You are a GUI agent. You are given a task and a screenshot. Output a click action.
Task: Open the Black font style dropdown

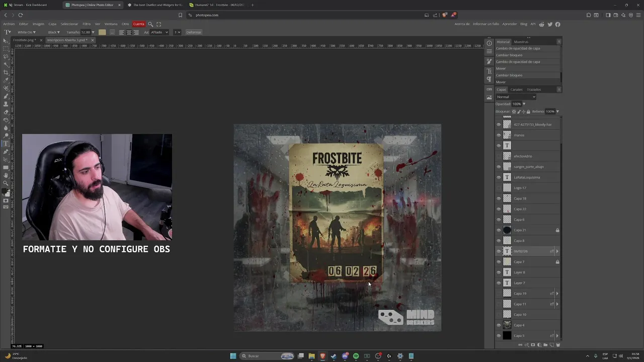pyautogui.click(x=54, y=32)
